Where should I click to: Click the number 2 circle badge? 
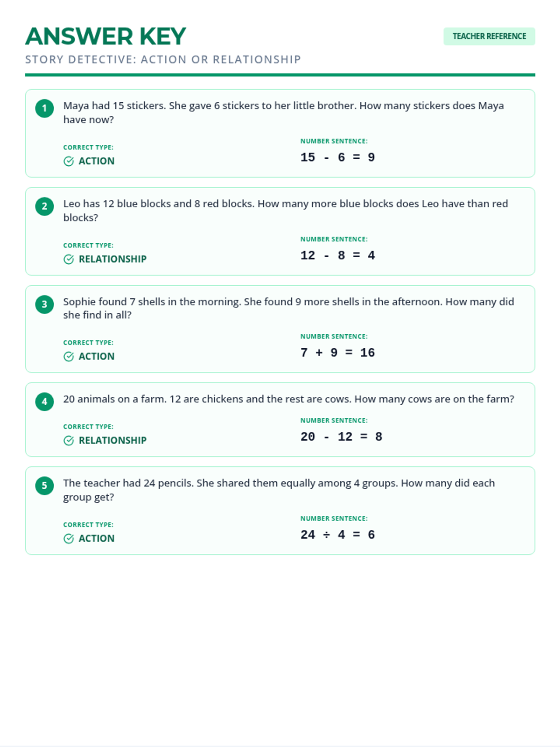pyautogui.click(x=44, y=206)
